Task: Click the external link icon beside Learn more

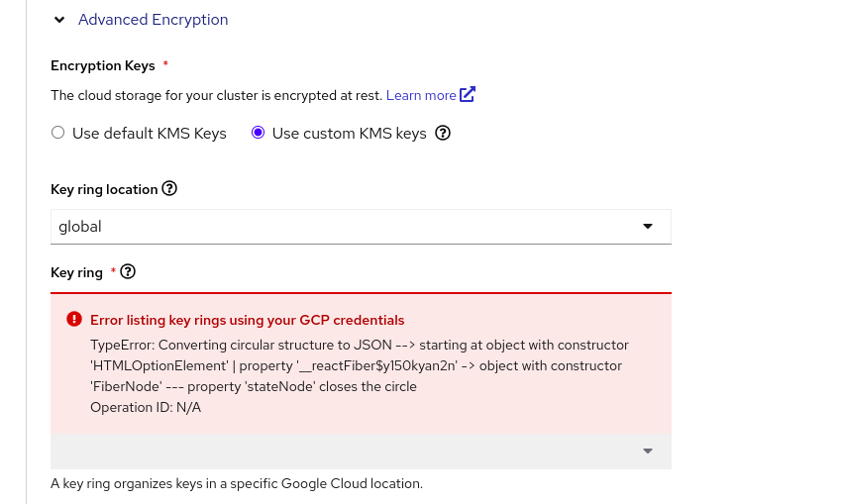Action: click(x=468, y=95)
